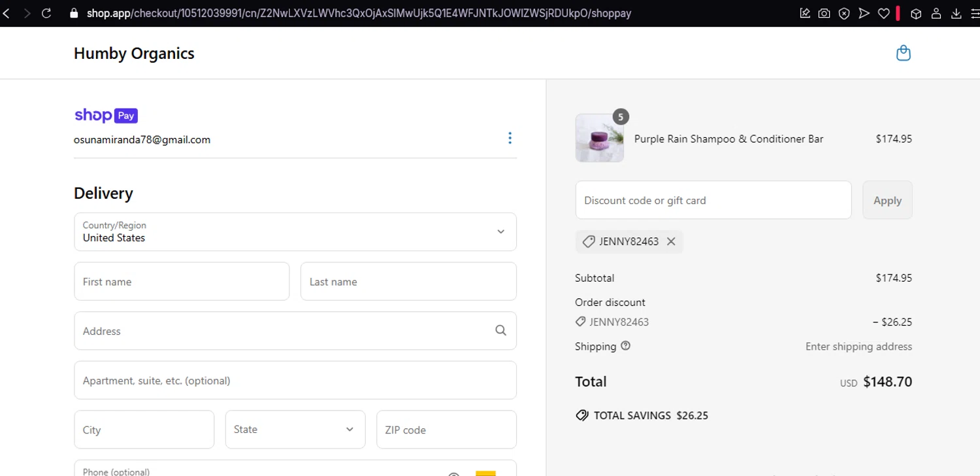Viewport: 980px width, 476px height.
Task: Apply the discount code button
Action: tap(887, 200)
